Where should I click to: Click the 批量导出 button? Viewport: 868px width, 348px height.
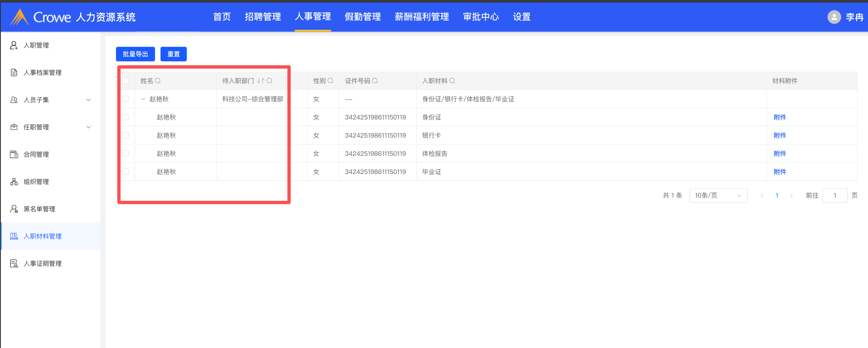[x=135, y=54]
